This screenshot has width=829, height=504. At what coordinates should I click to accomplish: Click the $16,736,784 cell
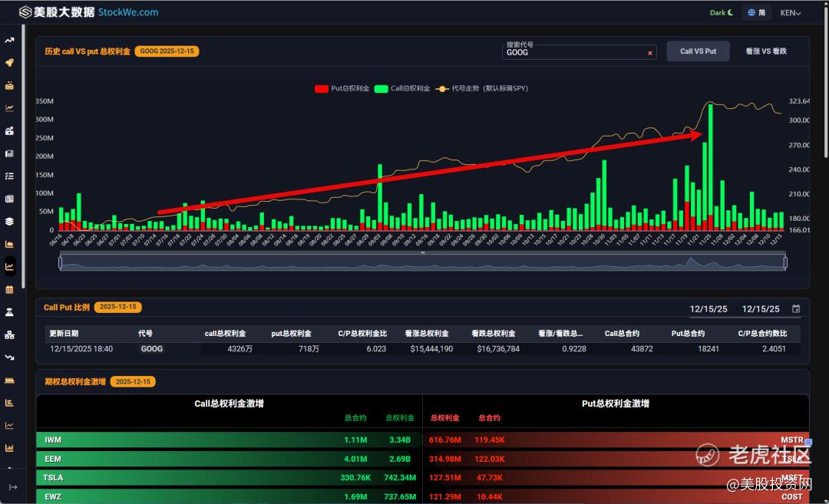click(x=498, y=349)
